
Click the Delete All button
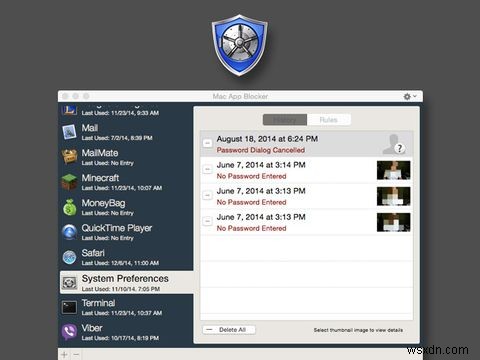(x=229, y=330)
